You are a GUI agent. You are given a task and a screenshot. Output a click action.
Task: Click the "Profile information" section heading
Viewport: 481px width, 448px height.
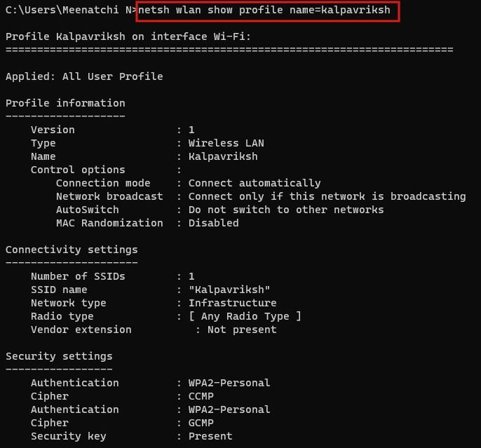tap(65, 103)
